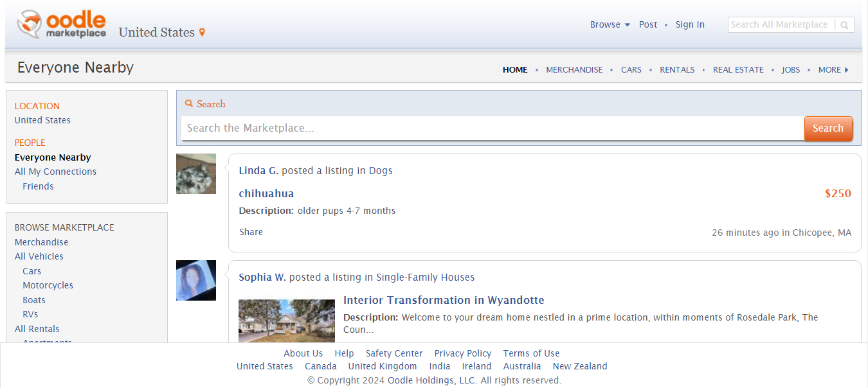This screenshot has height=388, width=868.
Task: Click the orange location pin icon
Action: pyautogui.click(x=202, y=33)
